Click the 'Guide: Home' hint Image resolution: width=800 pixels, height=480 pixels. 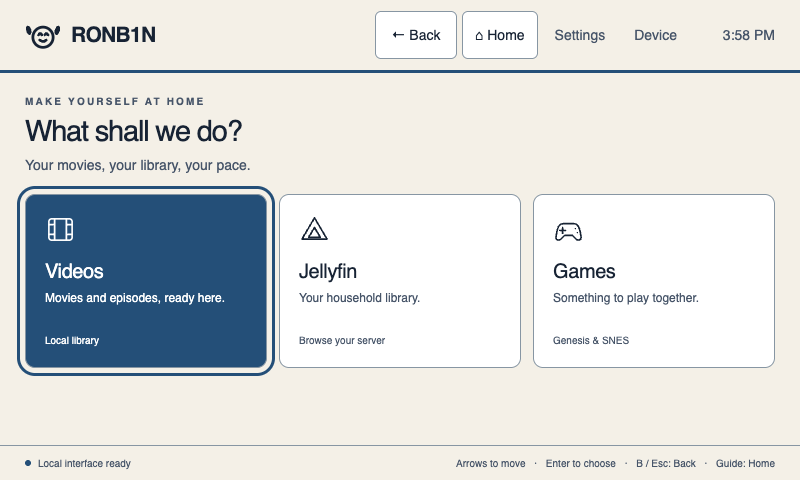tap(745, 464)
